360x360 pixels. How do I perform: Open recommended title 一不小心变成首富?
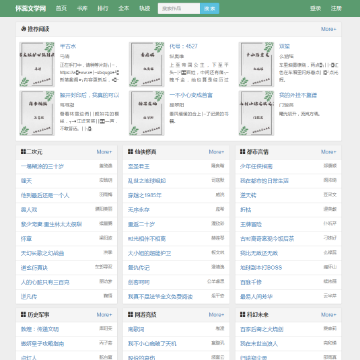(191, 95)
